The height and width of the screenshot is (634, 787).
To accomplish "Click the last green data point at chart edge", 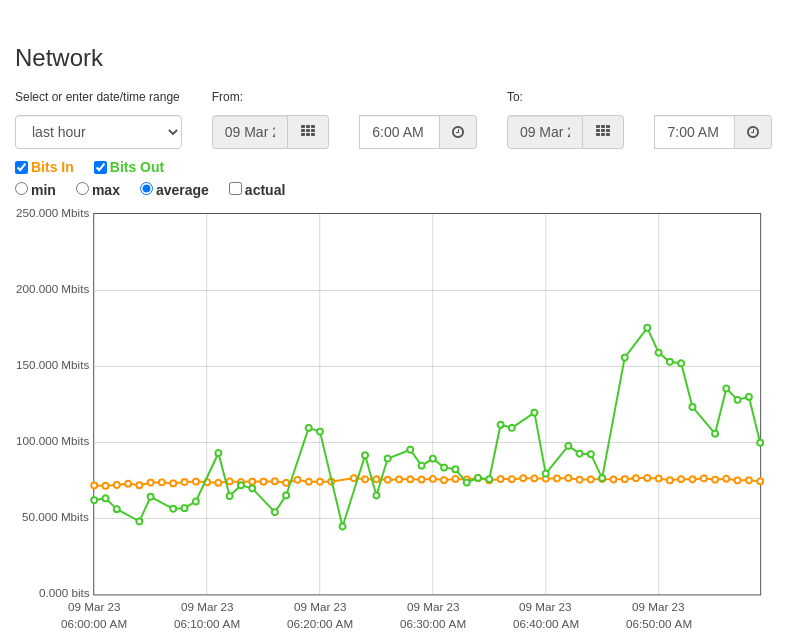I will pyautogui.click(x=760, y=443).
